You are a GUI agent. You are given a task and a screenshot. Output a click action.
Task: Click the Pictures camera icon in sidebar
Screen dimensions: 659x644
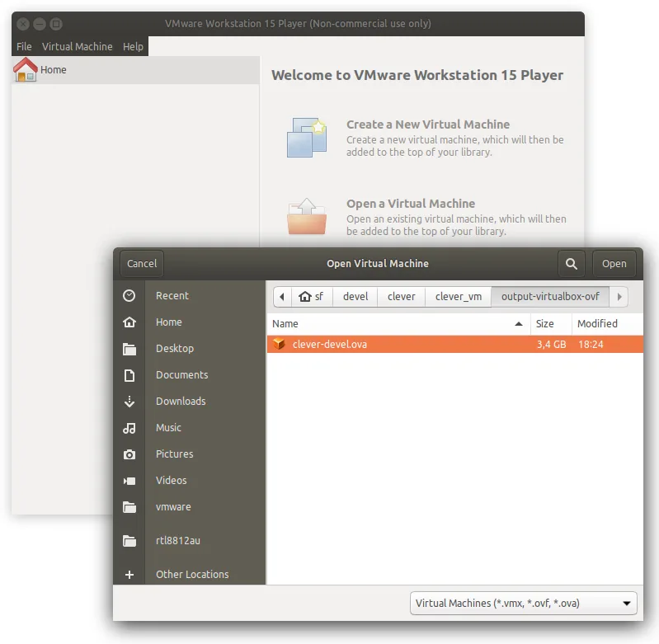pos(129,454)
